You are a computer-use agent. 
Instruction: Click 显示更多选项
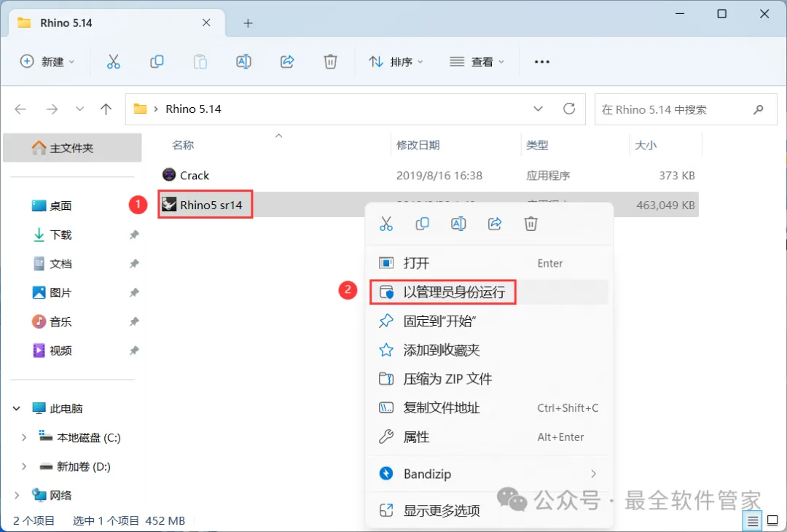tap(489, 511)
